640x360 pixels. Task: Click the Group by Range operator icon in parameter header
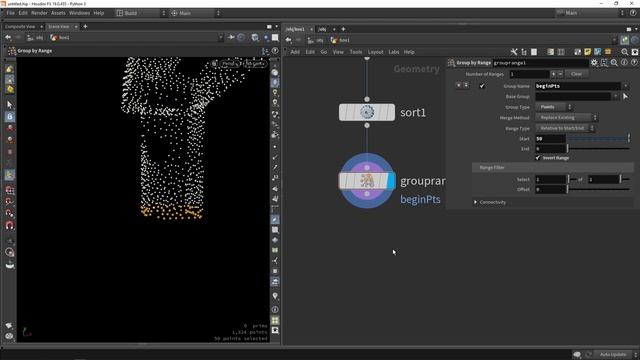451,63
